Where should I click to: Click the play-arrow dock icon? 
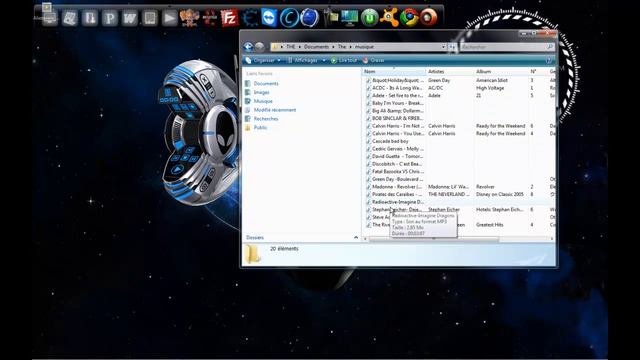169,18
